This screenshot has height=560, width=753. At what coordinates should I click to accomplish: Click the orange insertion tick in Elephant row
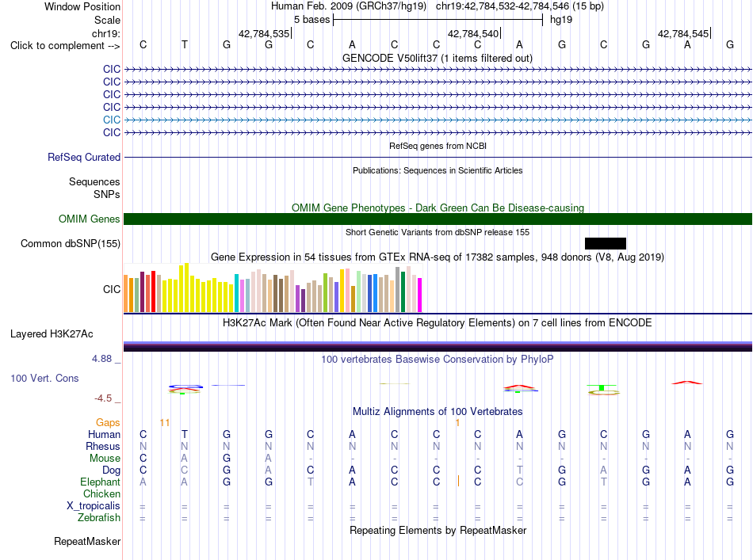[458, 481]
